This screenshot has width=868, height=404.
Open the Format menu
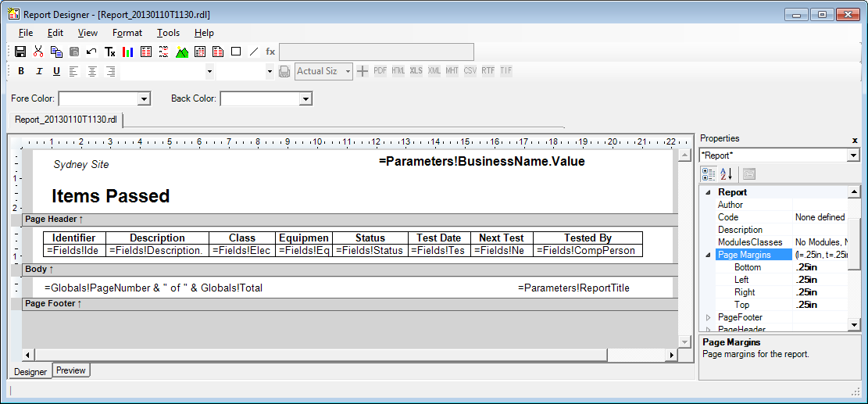click(x=127, y=33)
